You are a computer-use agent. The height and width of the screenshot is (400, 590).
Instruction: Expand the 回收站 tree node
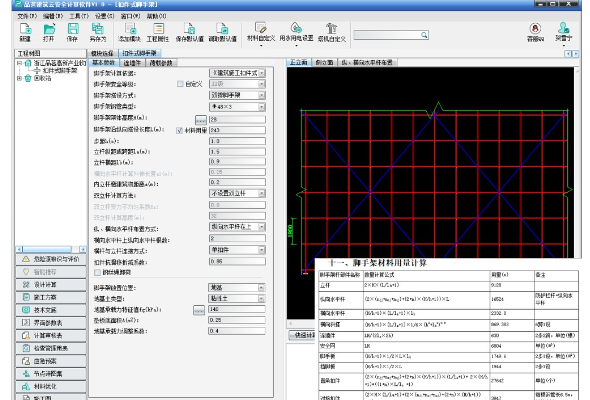[19, 78]
